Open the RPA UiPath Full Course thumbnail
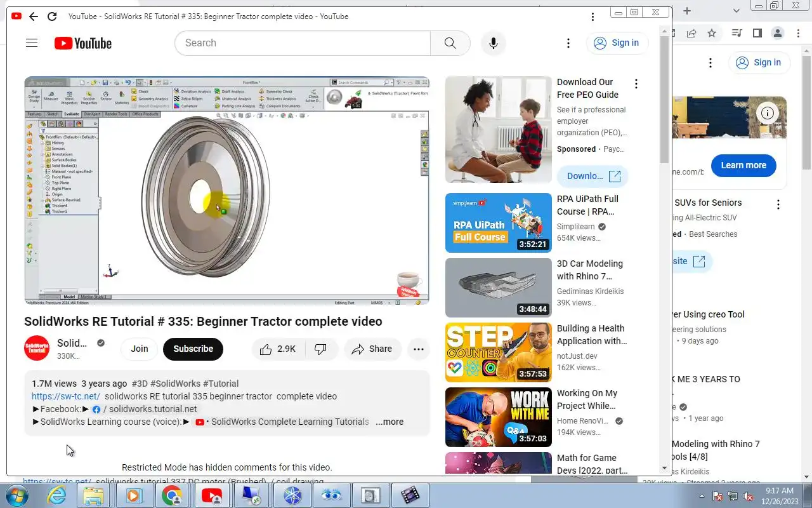Image resolution: width=812 pixels, height=508 pixels. click(499, 223)
